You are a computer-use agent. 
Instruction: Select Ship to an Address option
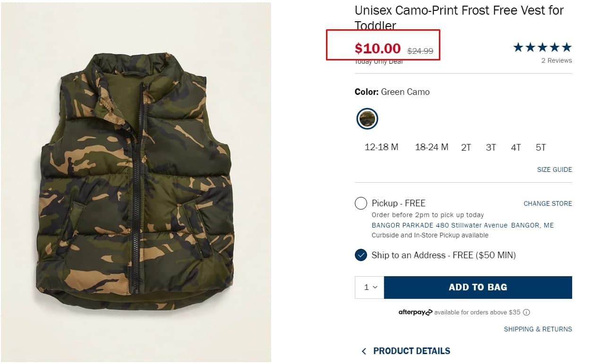pyautogui.click(x=361, y=255)
